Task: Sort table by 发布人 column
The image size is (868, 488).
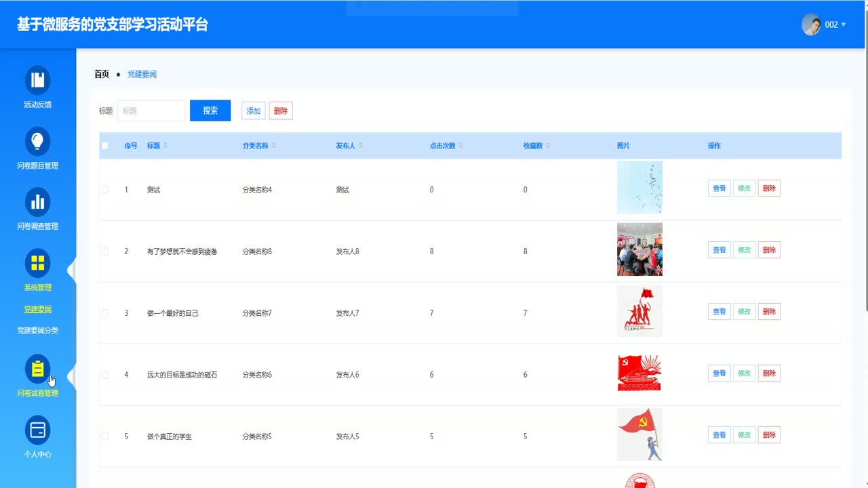Action: point(361,146)
